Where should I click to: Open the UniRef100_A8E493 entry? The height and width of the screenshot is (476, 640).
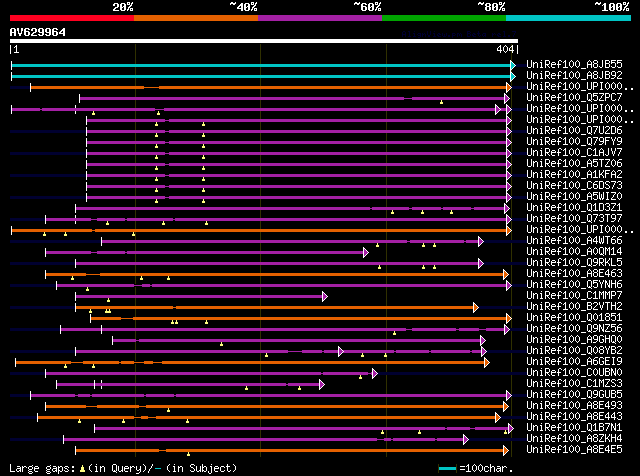[574, 406]
